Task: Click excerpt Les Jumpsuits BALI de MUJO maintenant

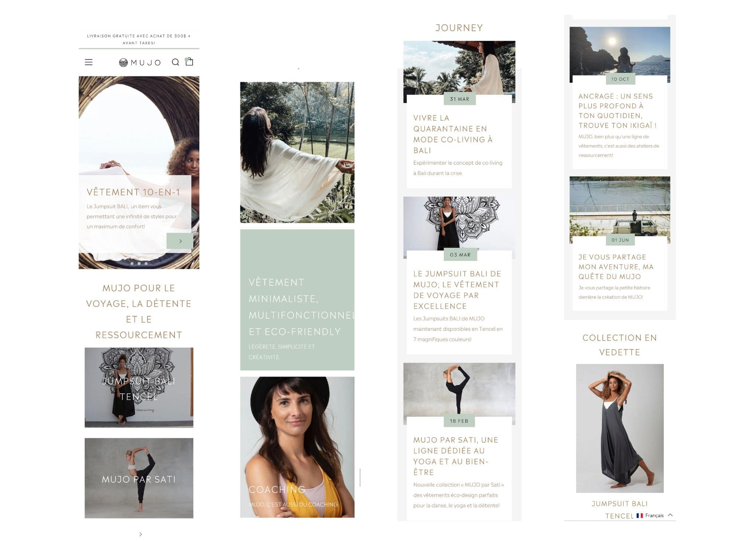Action: click(x=458, y=329)
